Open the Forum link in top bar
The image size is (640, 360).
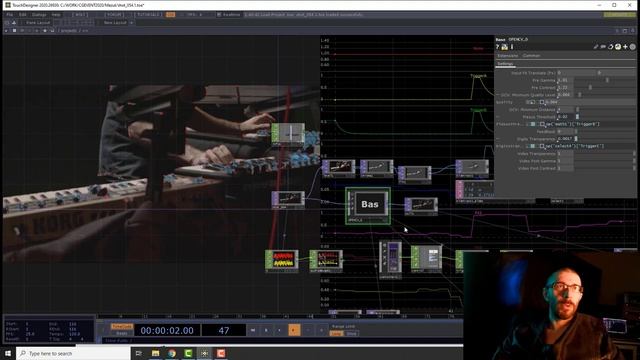coord(114,15)
